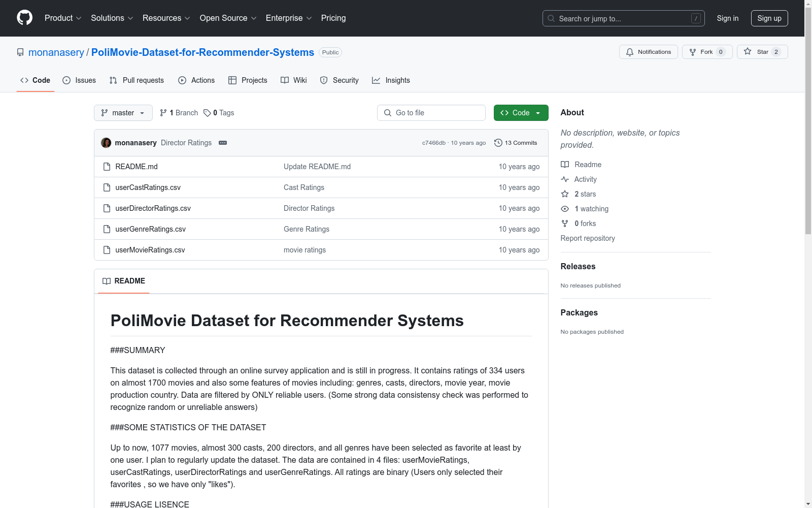
Task: Switch to the Security tab
Action: point(339,80)
